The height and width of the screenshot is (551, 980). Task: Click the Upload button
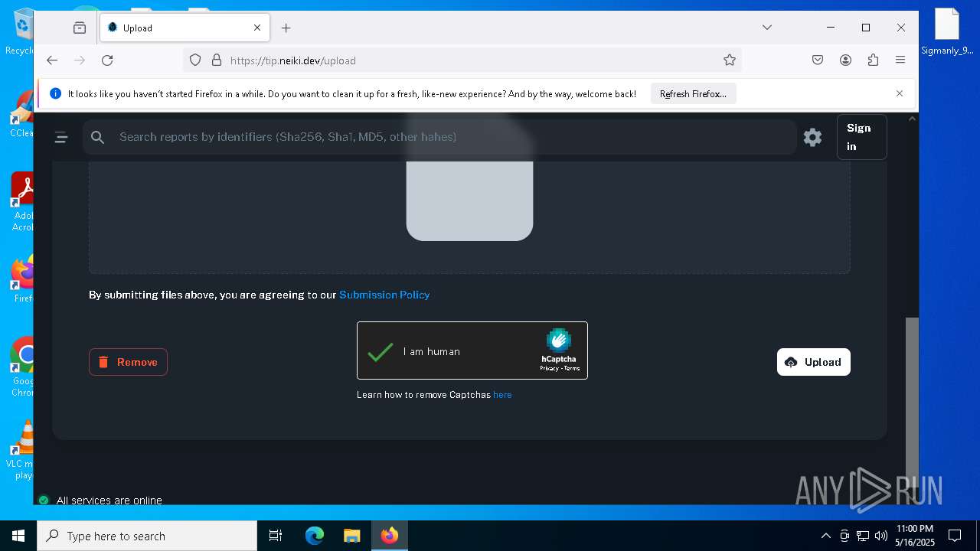click(813, 362)
